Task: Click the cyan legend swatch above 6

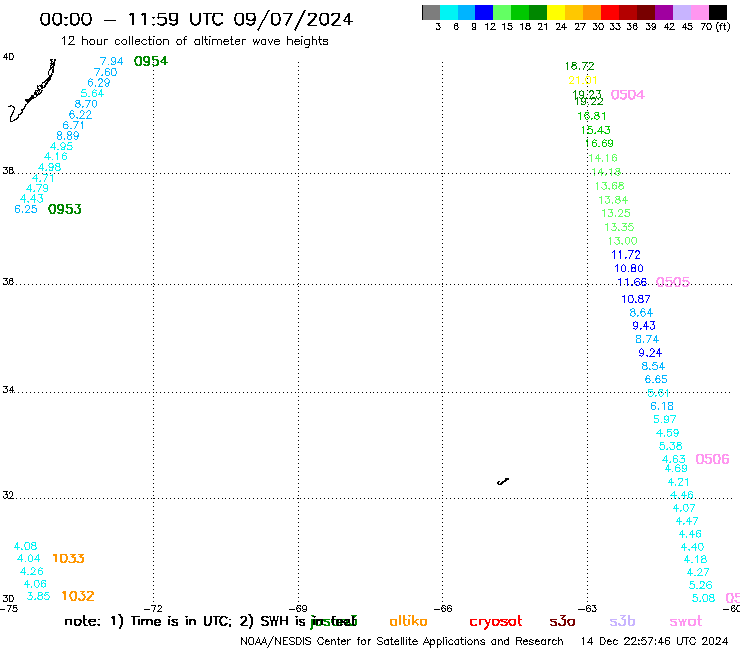Action: click(x=449, y=12)
